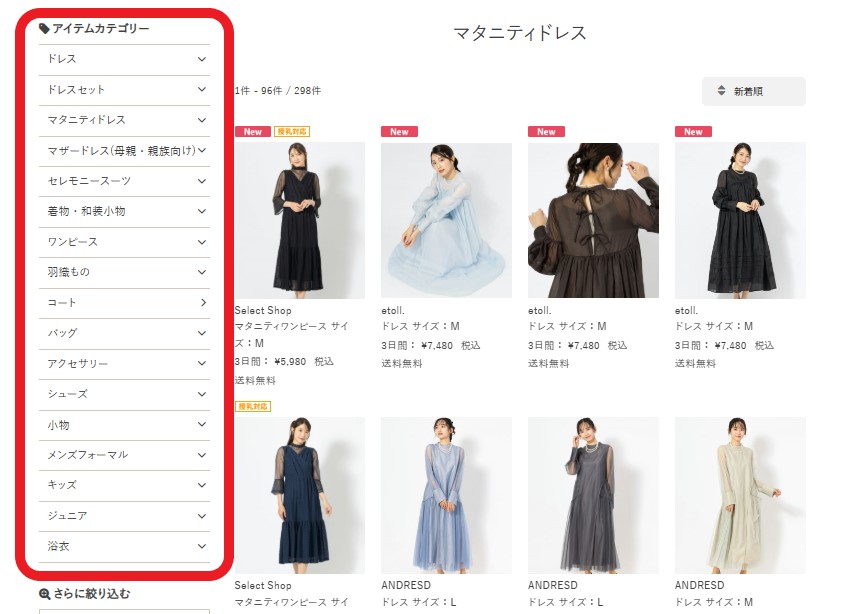851x614 pixels.
Task: Click the navy Select Shop dress thumbnail
Action: tap(299, 495)
